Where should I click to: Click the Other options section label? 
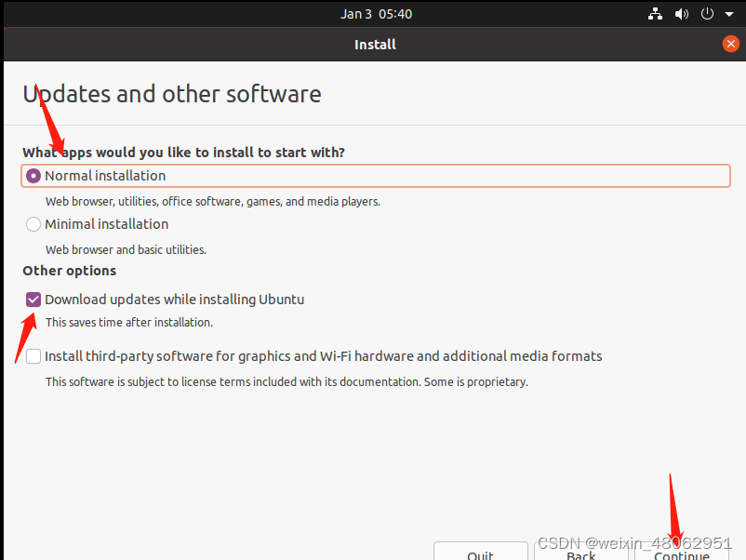70,271
